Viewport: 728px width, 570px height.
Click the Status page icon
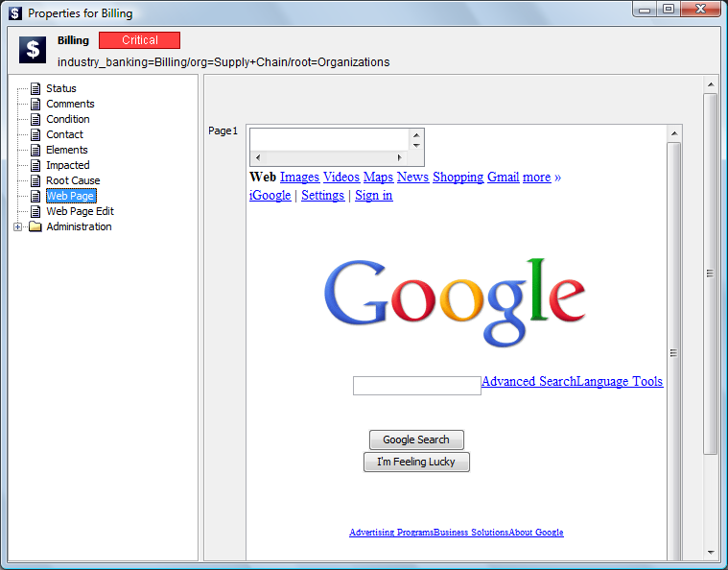35,88
